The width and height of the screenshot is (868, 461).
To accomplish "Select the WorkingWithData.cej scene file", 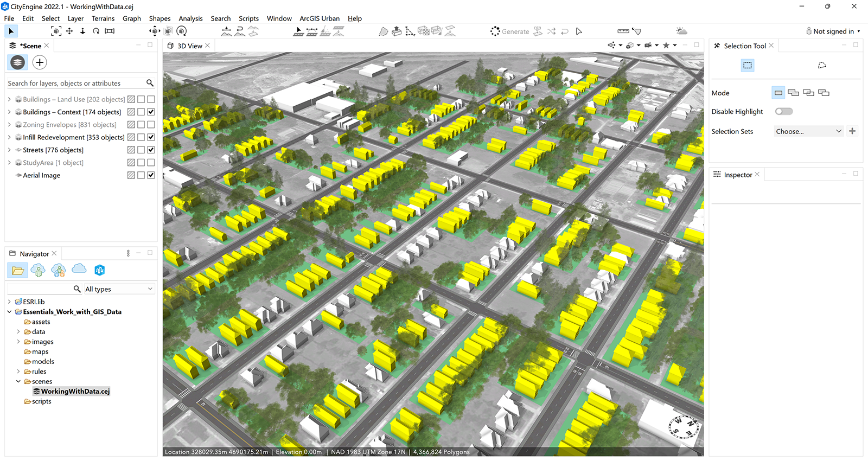I will 71,391.
